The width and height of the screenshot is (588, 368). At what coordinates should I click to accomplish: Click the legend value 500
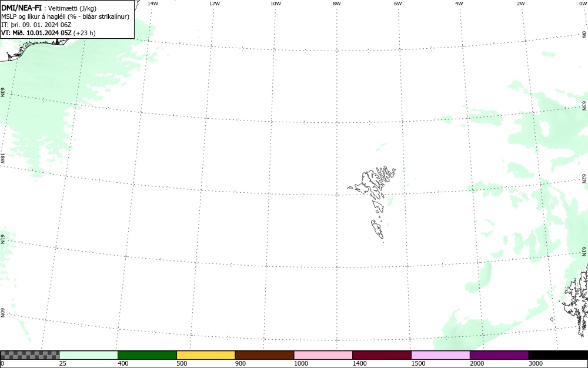(x=182, y=363)
